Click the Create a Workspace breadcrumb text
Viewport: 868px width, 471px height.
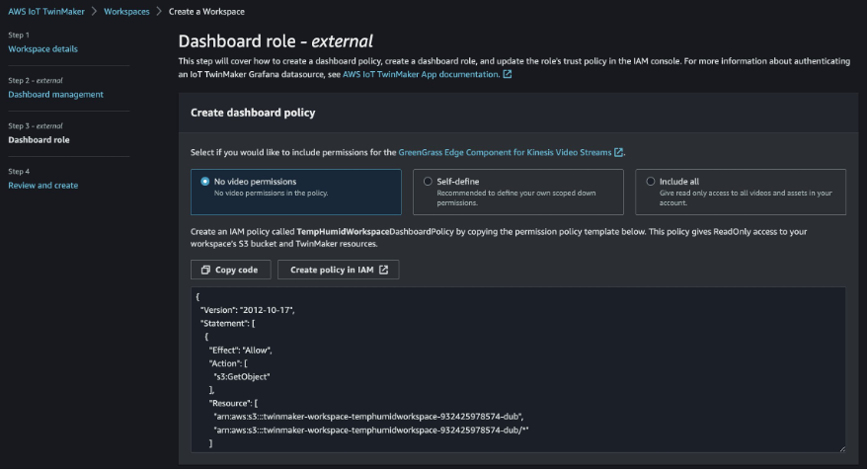click(206, 11)
